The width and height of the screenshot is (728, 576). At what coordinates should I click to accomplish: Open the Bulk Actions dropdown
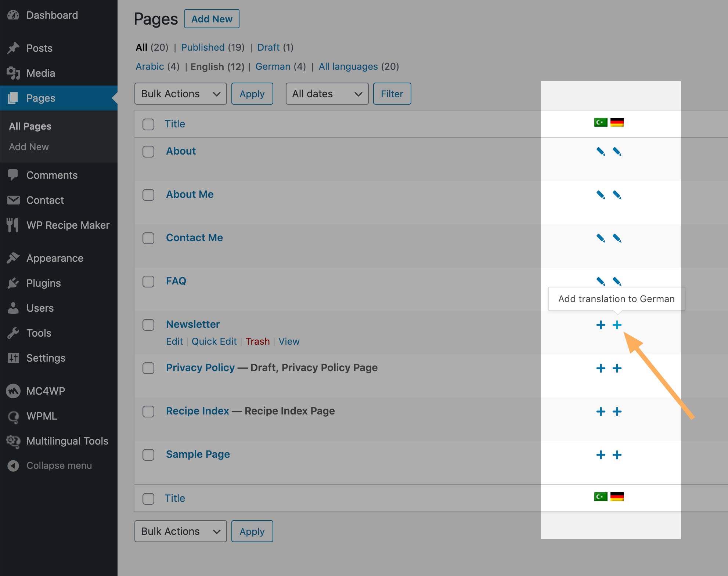click(x=180, y=94)
